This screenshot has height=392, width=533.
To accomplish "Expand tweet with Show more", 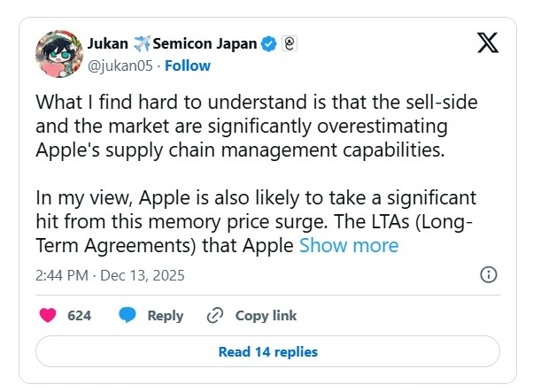I will click(349, 245).
